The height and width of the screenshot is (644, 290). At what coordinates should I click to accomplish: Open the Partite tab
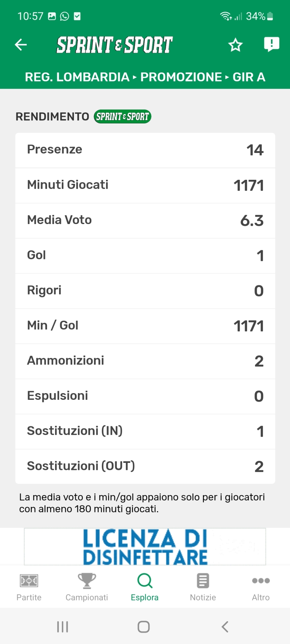(x=29, y=587)
